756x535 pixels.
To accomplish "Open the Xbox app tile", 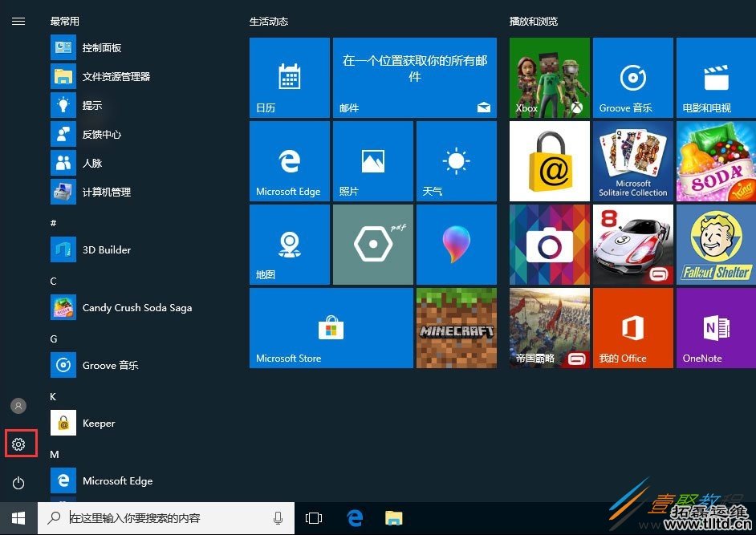I will tap(549, 76).
